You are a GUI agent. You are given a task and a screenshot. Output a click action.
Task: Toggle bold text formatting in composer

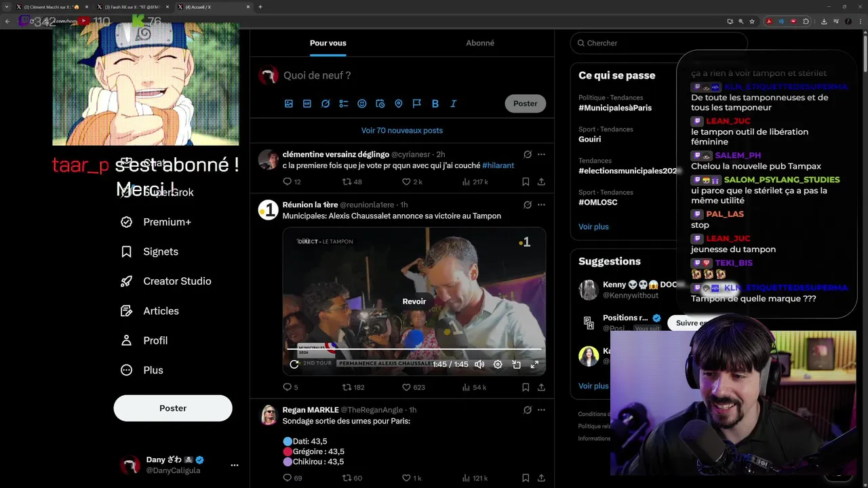pos(435,104)
